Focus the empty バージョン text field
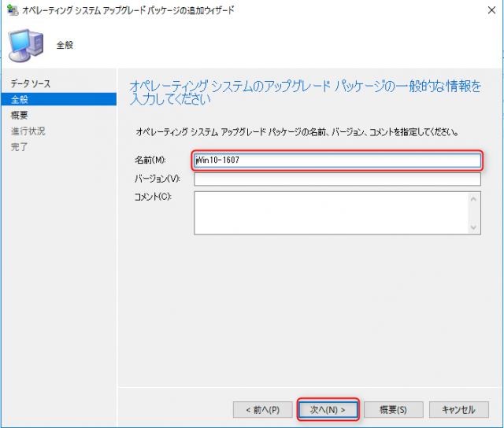Screen dimensions: 504x428 (337, 179)
